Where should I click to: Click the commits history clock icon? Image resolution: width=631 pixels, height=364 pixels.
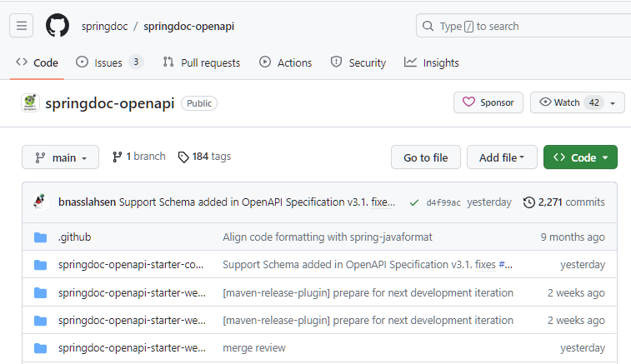click(x=528, y=202)
